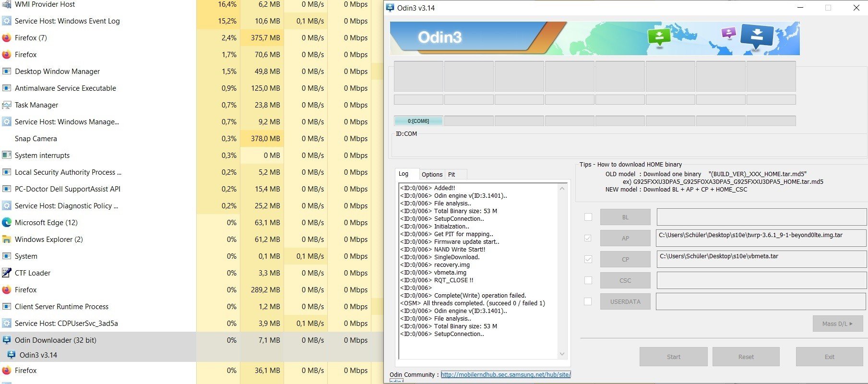This screenshot has height=384, width=868.
Task: Click the AP file button
Action: [625, 238]
